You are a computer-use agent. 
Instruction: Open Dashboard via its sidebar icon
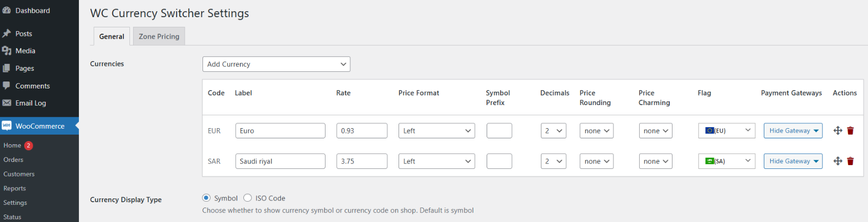[6, 10]
